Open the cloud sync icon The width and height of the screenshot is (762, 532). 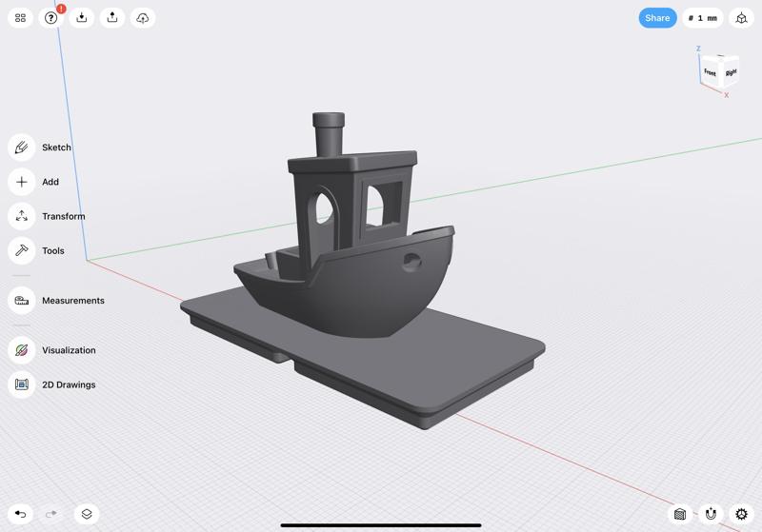(x=143, y=18)
